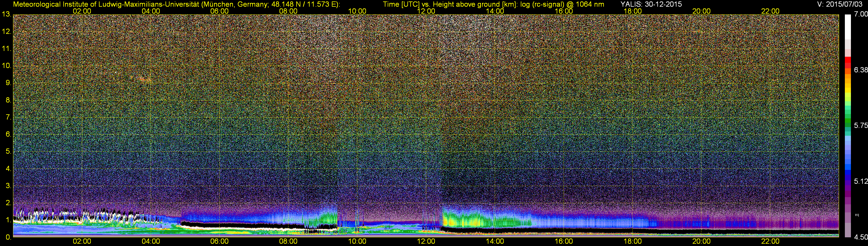Click the 5.12 color scale value
Image resolution: width=868 pixels, height=246 pixels.
(860, 181)
